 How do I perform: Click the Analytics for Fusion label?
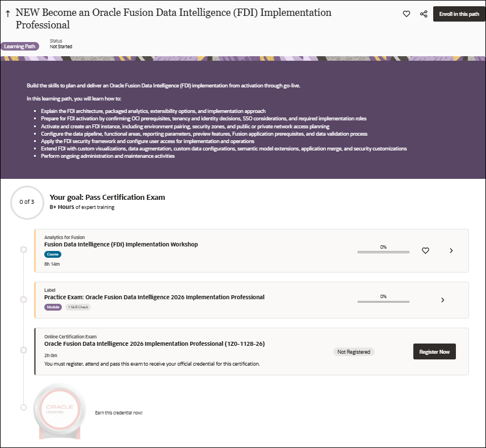click(65, 237)
